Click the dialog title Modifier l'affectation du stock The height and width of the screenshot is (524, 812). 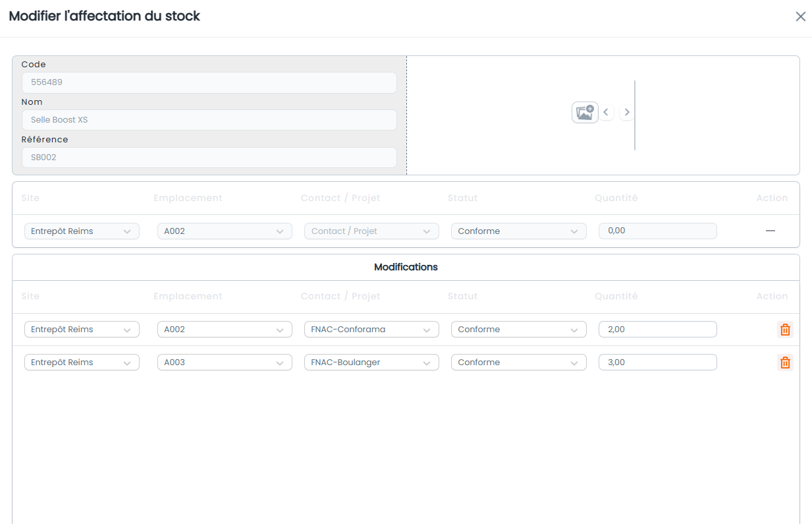[104, 16]
